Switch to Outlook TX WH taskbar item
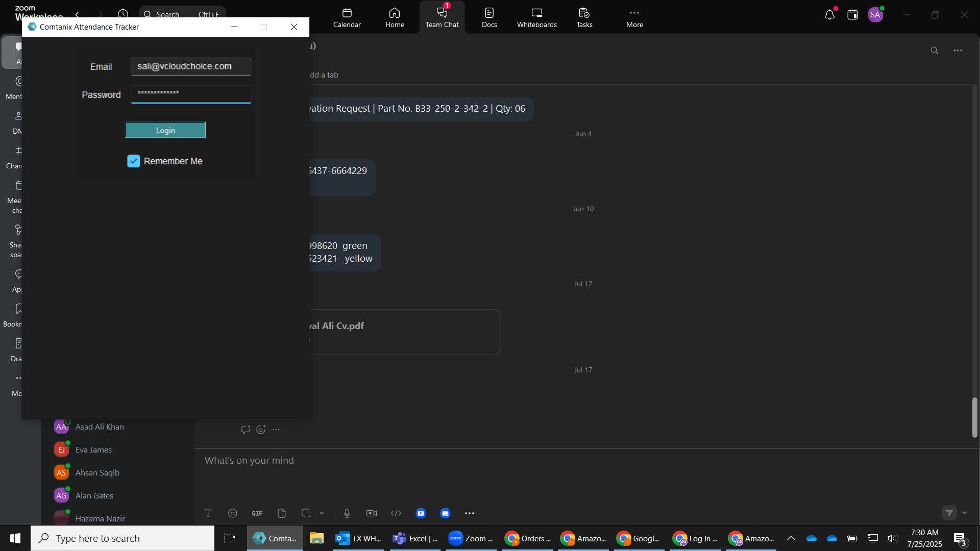Image resolution: width=980 pixels, height=551 pixels. click(x=359, y=538)
